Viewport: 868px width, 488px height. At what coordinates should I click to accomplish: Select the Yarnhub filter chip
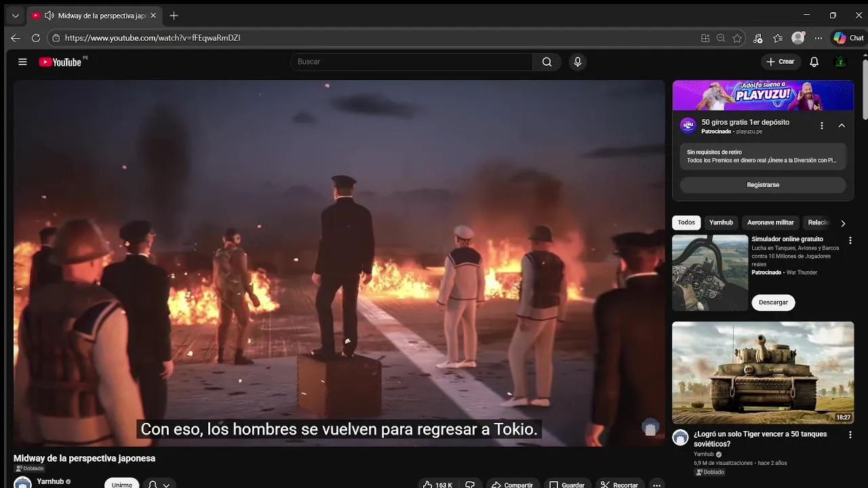pos(721,222)
